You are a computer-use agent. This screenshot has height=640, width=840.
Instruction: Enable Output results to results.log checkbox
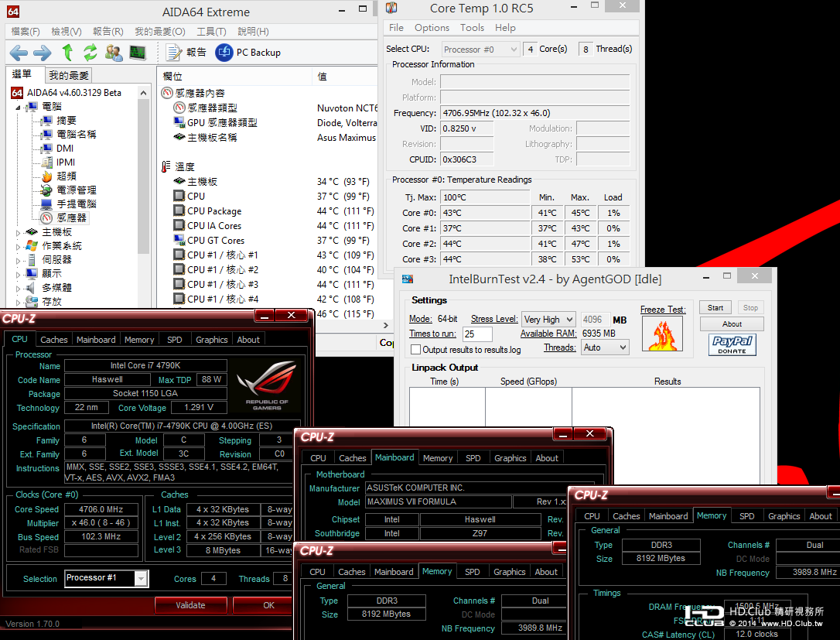pyautogui.click(x=416, y=350)
